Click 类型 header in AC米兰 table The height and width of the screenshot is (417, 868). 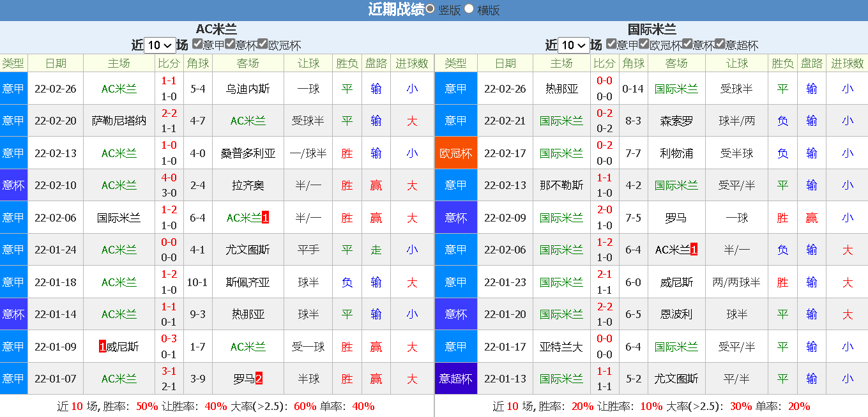click(13, 63)
